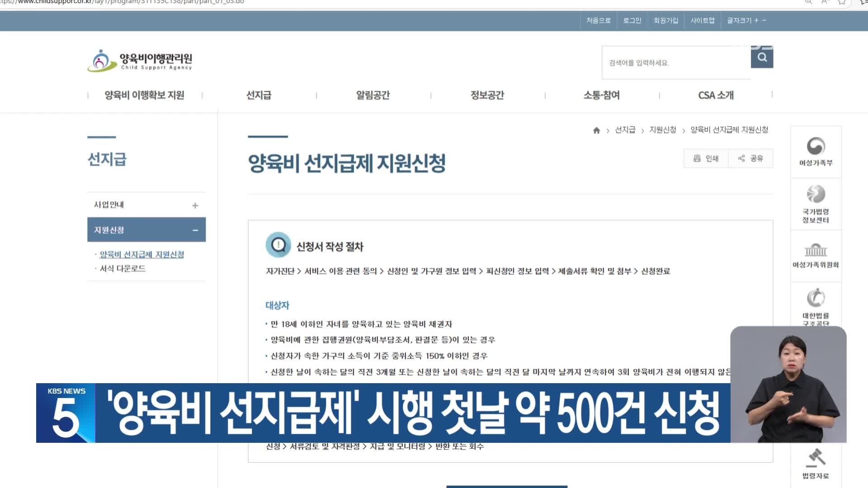Click the 선지급 breadcrumb link
Screen dimensions: 868x488
625,130
